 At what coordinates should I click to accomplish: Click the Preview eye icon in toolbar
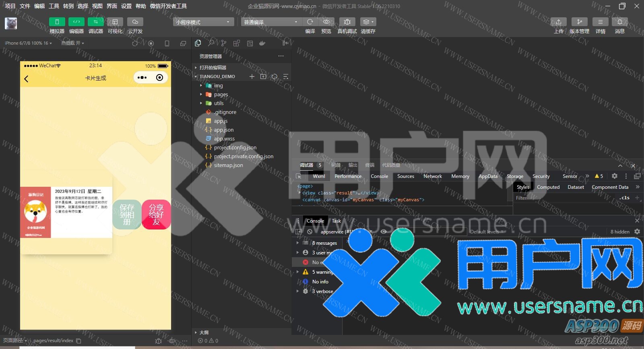(x=326, y=22)
